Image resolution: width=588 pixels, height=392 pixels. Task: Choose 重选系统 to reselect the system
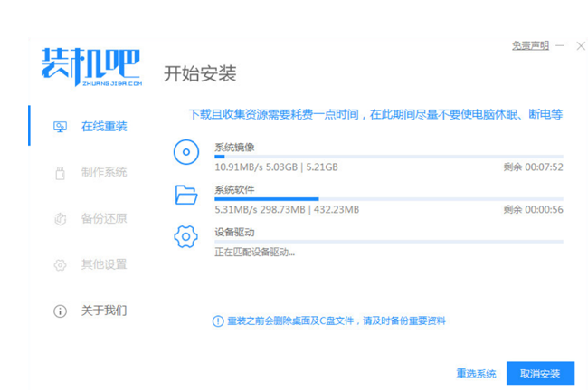pos(475,374)
